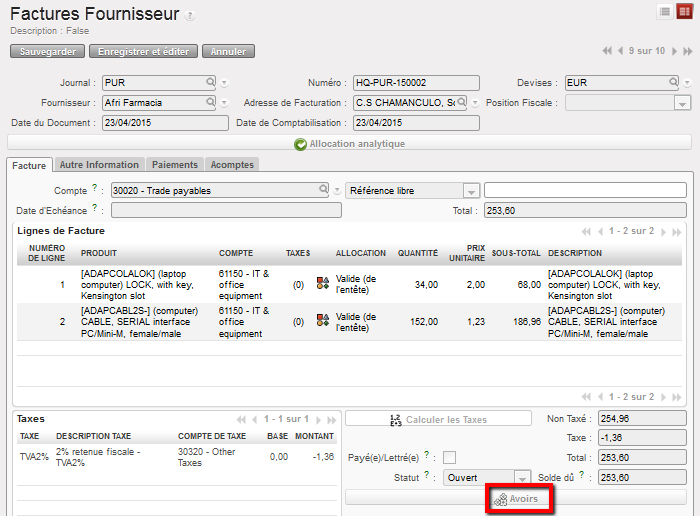Click search icon in Fournisseur field
Image resolution: width=700 pixels, height=516 pixels.
click(x=211, y=102)
